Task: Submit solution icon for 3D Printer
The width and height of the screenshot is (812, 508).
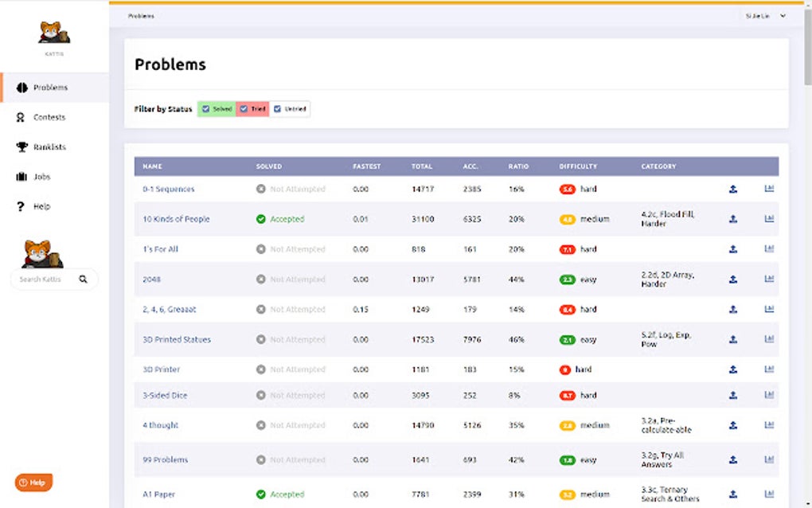Action: [732, 369]
